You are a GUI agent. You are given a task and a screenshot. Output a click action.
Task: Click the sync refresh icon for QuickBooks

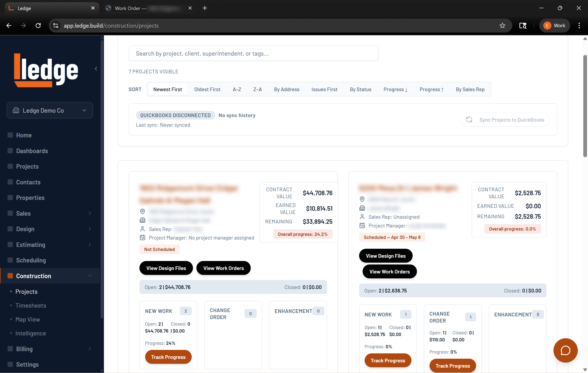[x=469, y=120]
